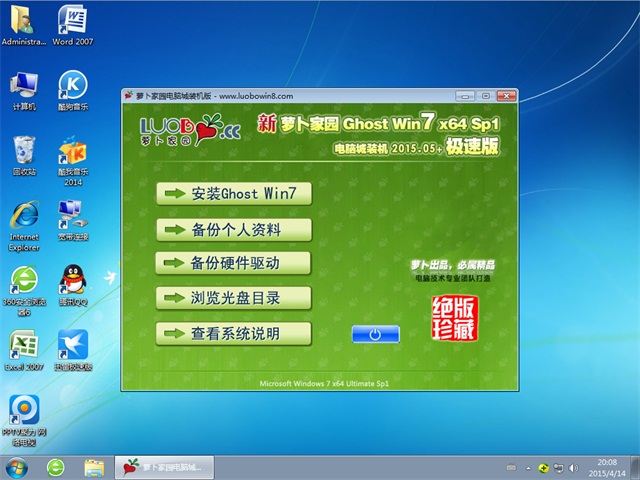Open Windows Explorer from the taskbar
The image size is (640, 480).
(x=94, y=467)
